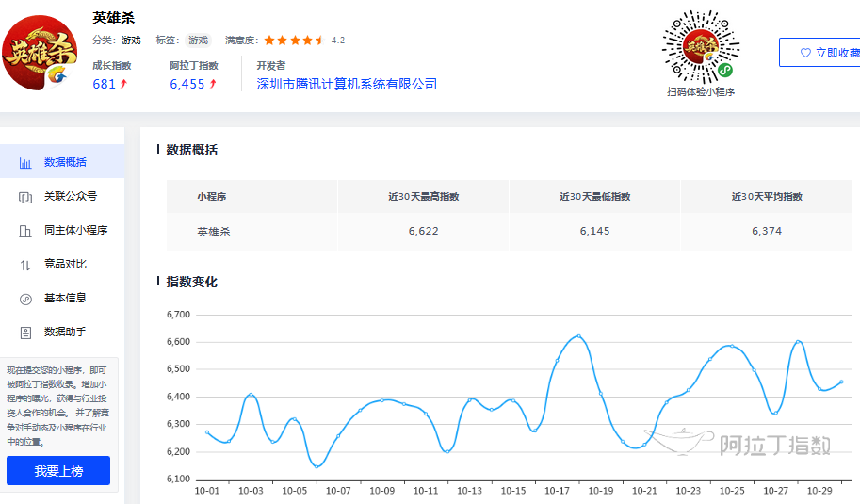Click the 4.2 rating score
This screenshot has width=860, height=504.
338,40
